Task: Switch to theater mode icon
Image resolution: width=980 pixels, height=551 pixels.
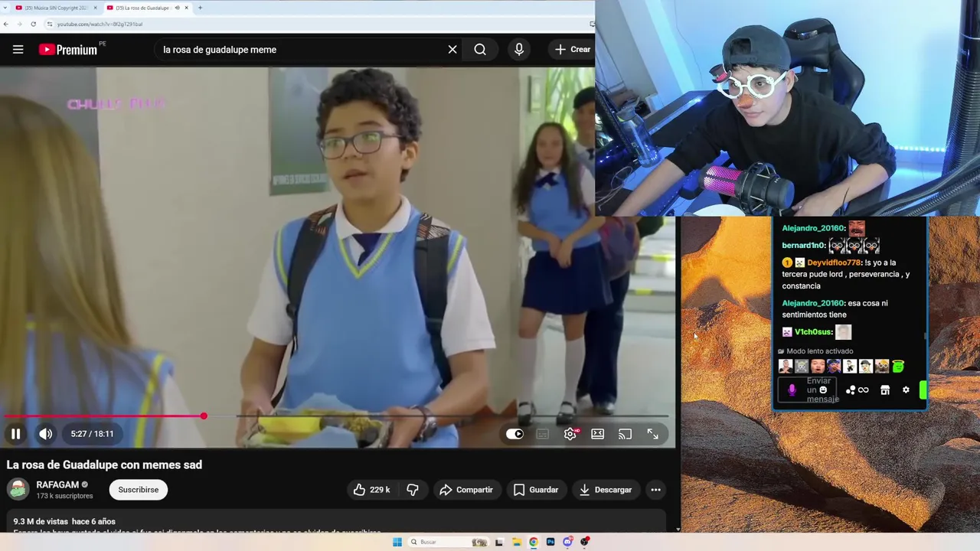Action: [x=598, y=434]
